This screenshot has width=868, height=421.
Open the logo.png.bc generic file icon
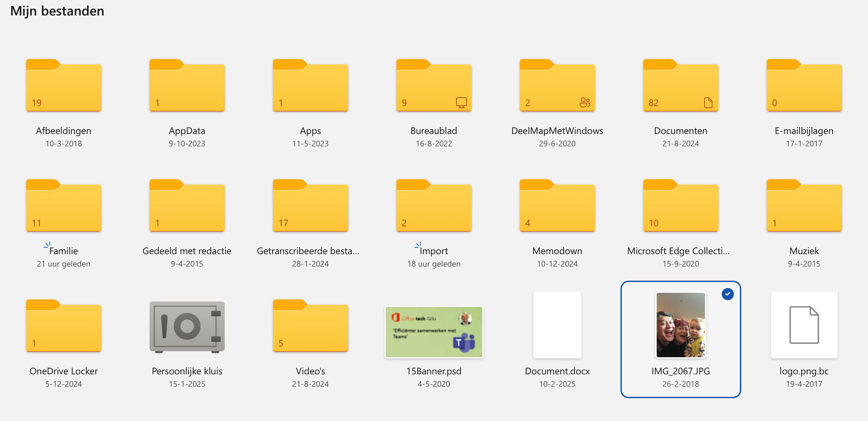pos(804,325)
